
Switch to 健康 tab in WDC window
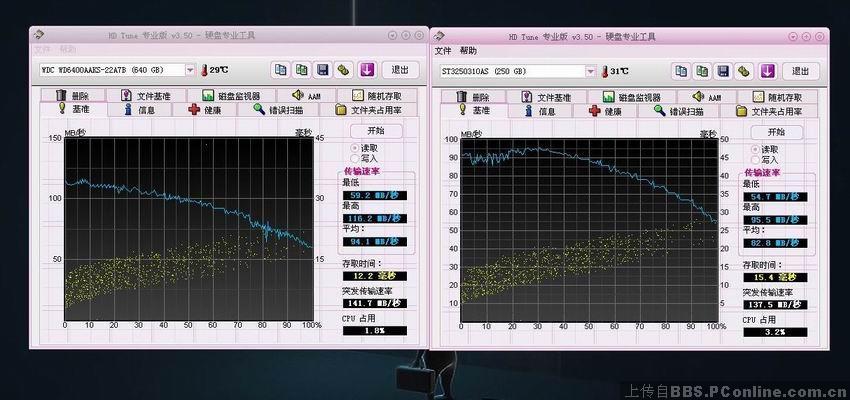(x=205, y=110)
